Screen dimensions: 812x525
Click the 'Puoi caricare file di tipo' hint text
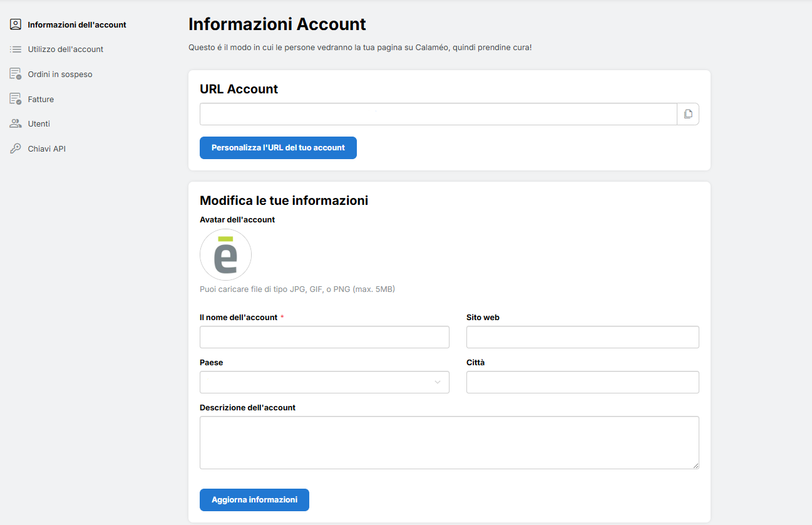click(297, 289)
